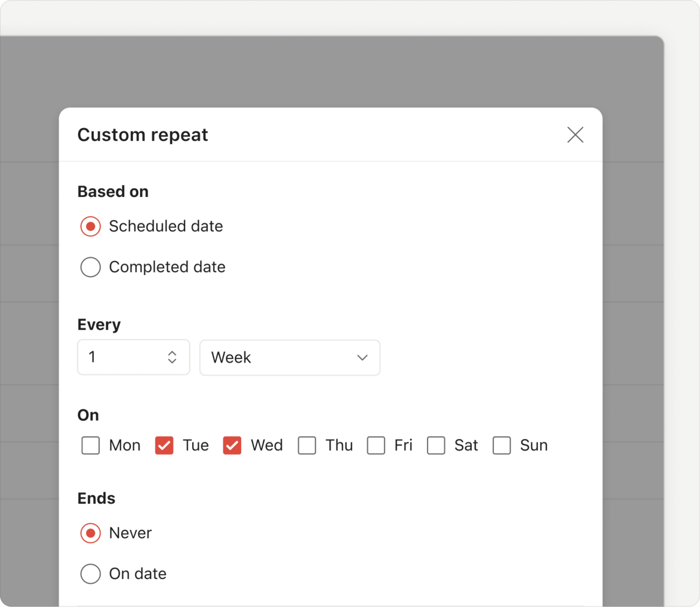The width and height of the screenshot is (700, 607).
Task: Select the Scheduled date option
Action: (x=90, y=226)
